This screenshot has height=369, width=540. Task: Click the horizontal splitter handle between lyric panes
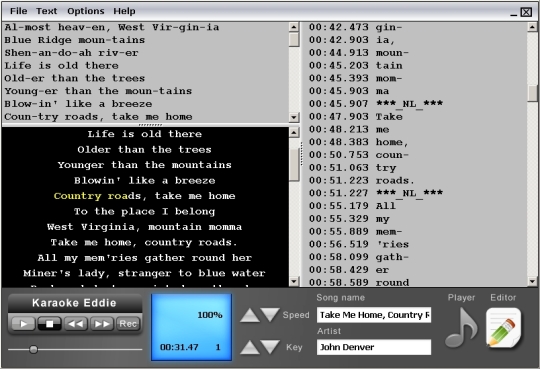coord(150,125)
